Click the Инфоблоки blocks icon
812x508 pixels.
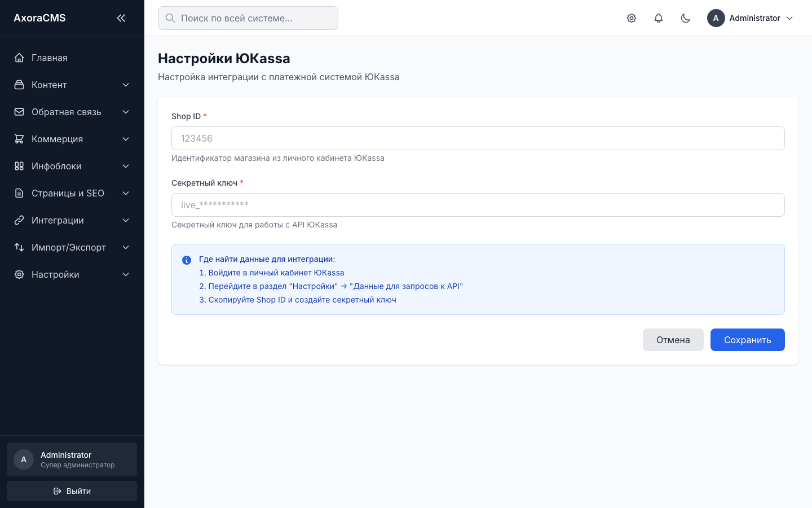19,166
